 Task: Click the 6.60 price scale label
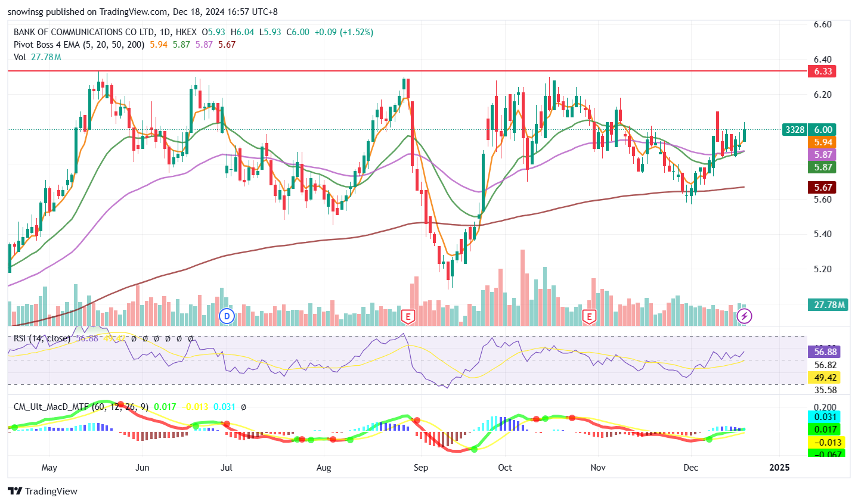(x=823, y=25)
